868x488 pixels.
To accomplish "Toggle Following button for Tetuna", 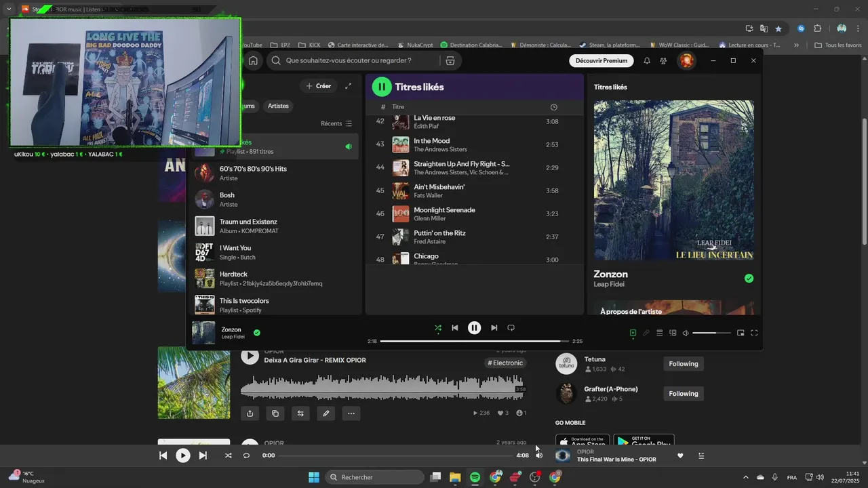I will (684, 364).
